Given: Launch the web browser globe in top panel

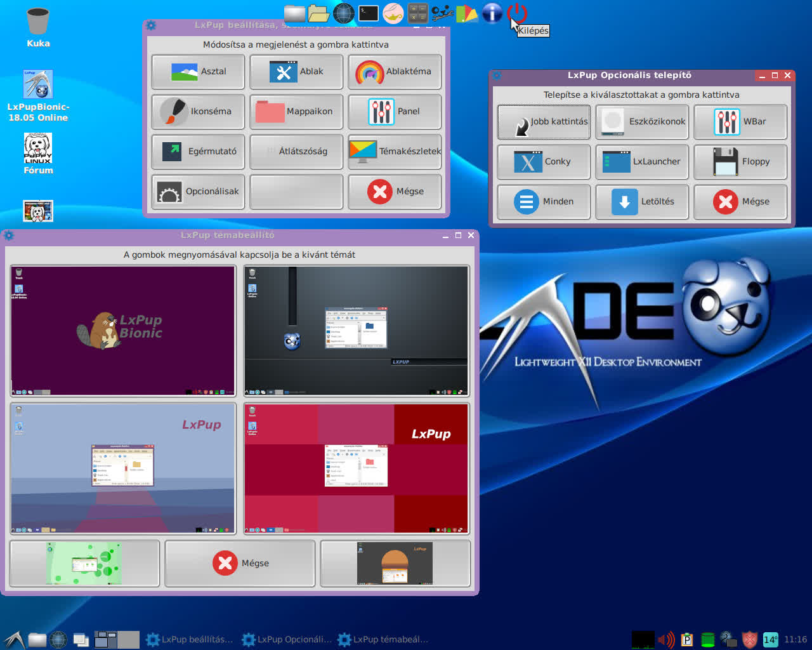Looking at the screenshot, I should (x=344, y=13).
